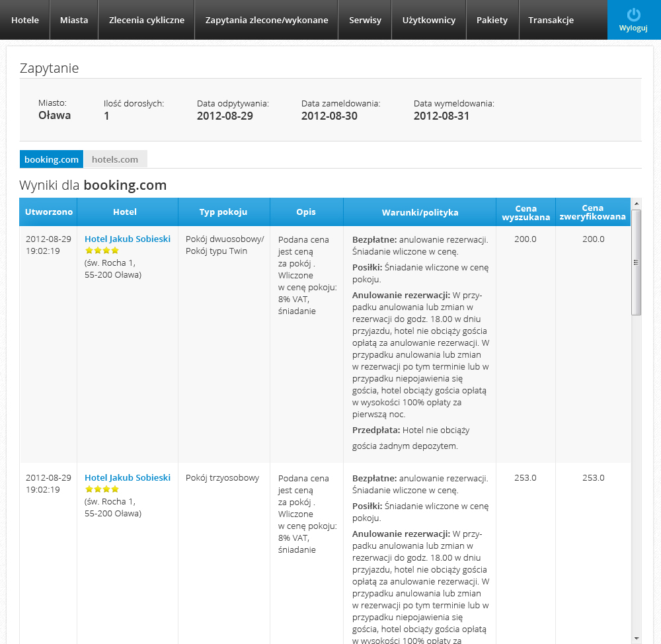Click room type Pokój dwuosobowy/ Pokój typu Twin
The image size is (661, 644).
tap(225, 245)
